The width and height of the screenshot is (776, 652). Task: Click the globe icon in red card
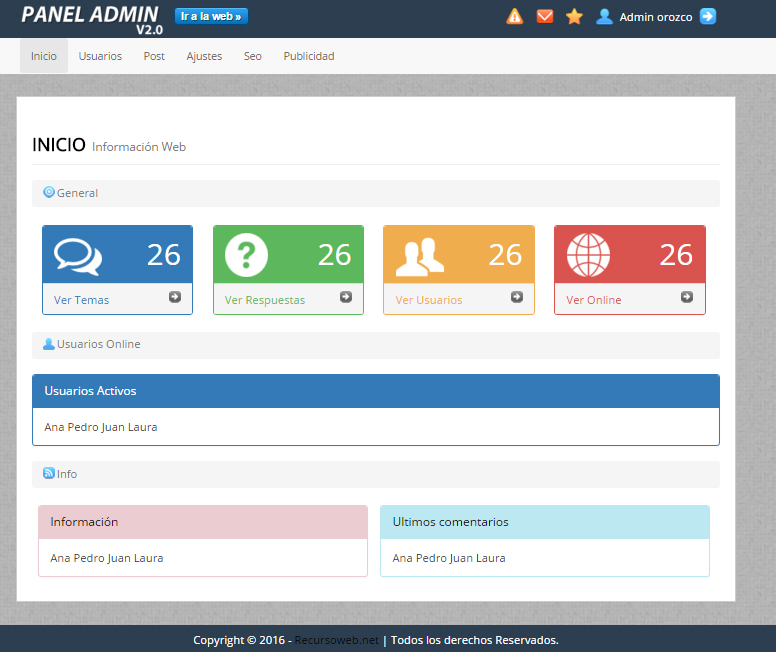(x=587, y=255)
